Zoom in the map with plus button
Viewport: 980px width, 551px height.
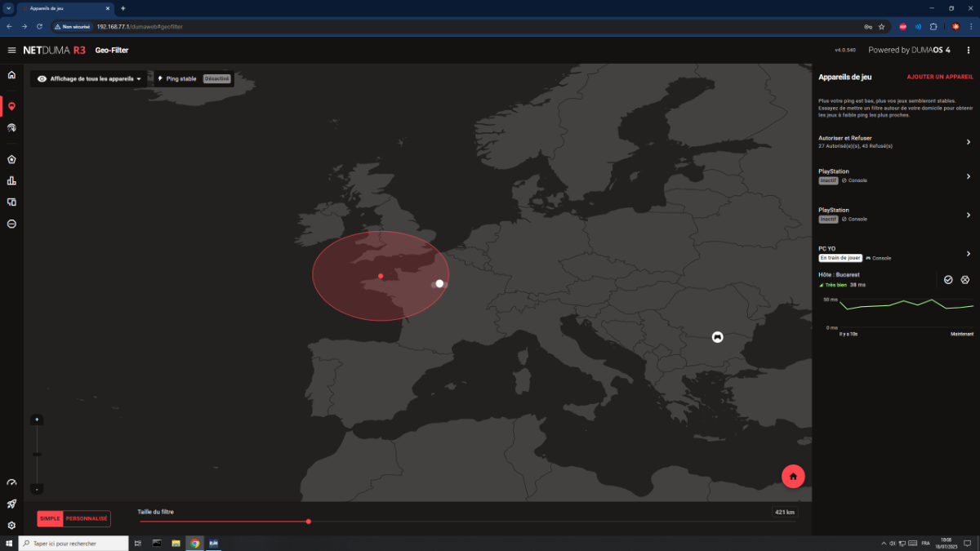click(x=37, y=420)
